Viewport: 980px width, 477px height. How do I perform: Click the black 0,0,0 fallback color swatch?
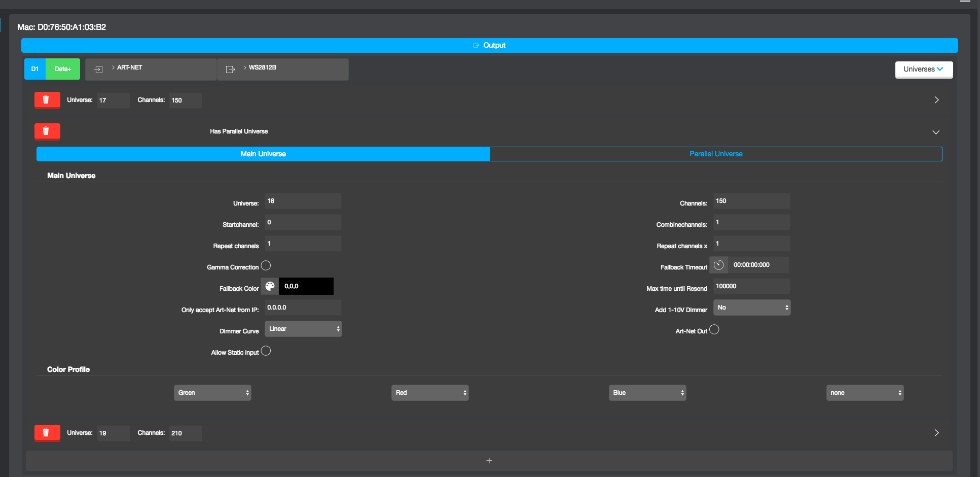(x=306, y=286)
